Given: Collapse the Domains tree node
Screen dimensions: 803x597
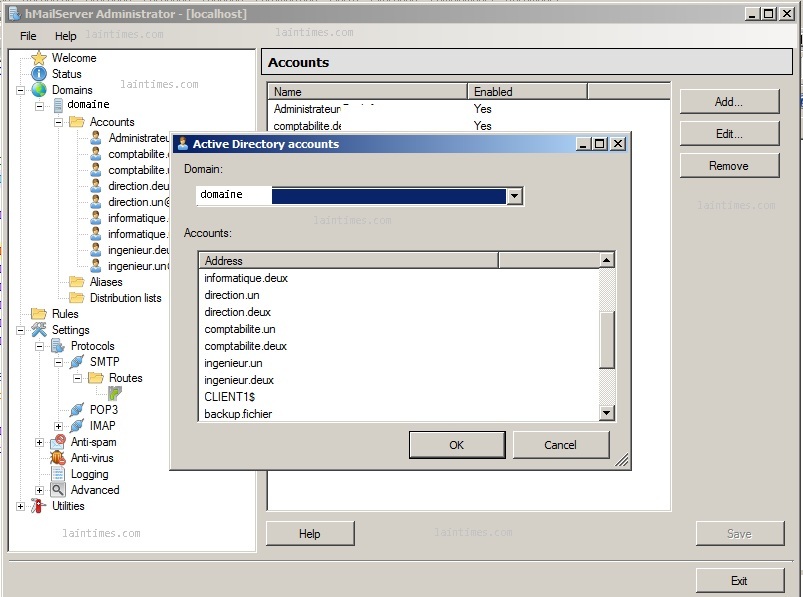Looking at the screenshot, I should click(x=20, y=91).
